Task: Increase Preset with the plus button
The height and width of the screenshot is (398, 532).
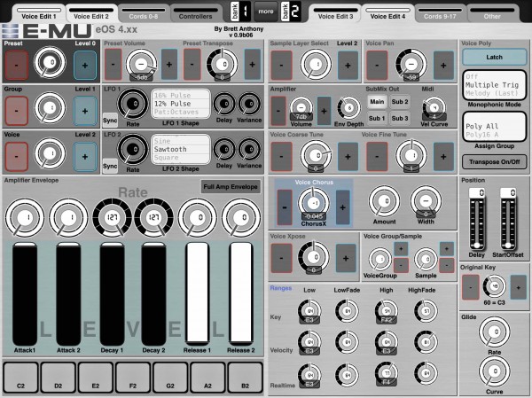Action: (85, 65)
